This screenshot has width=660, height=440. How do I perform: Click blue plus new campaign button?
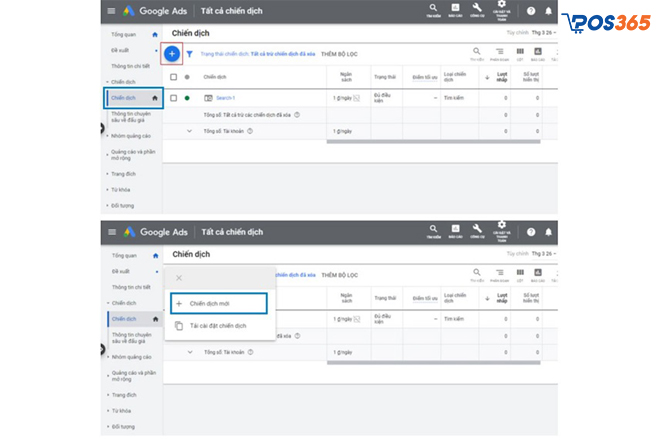tap(172, 54)
